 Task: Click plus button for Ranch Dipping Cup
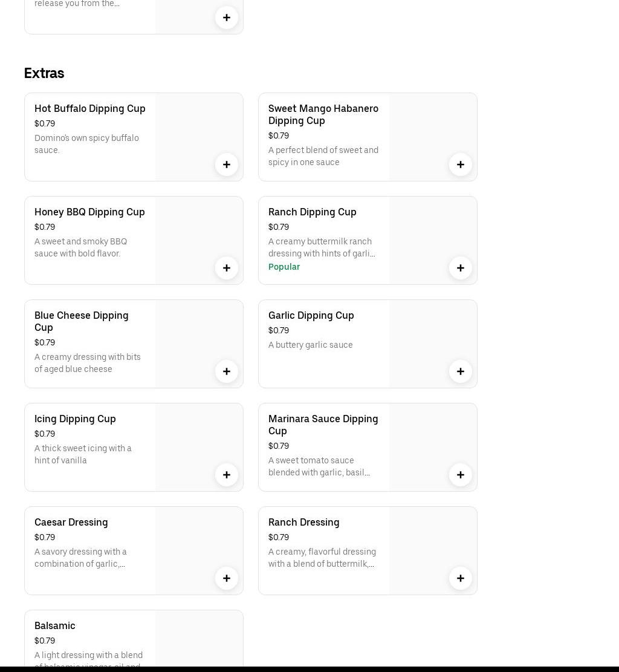461,268
